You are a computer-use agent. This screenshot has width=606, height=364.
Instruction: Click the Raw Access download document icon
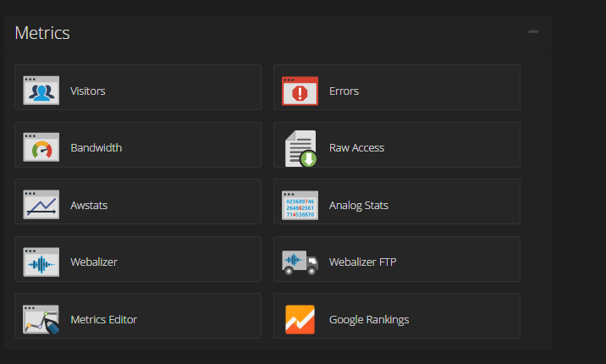[x=300, y=148]
